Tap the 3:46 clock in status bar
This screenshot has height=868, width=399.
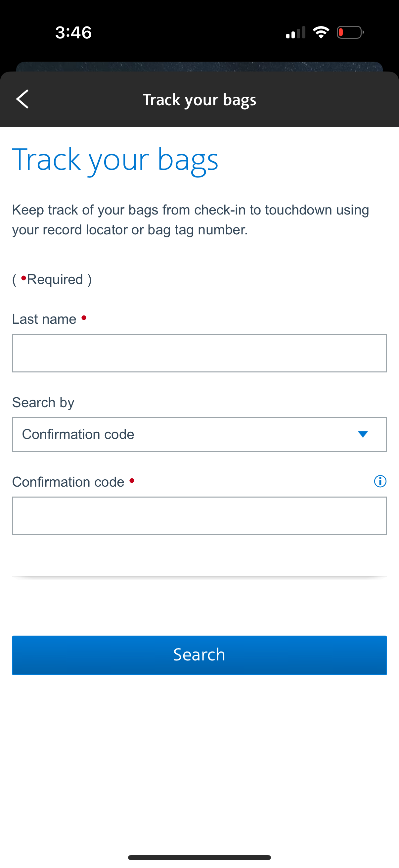(73, 33)
